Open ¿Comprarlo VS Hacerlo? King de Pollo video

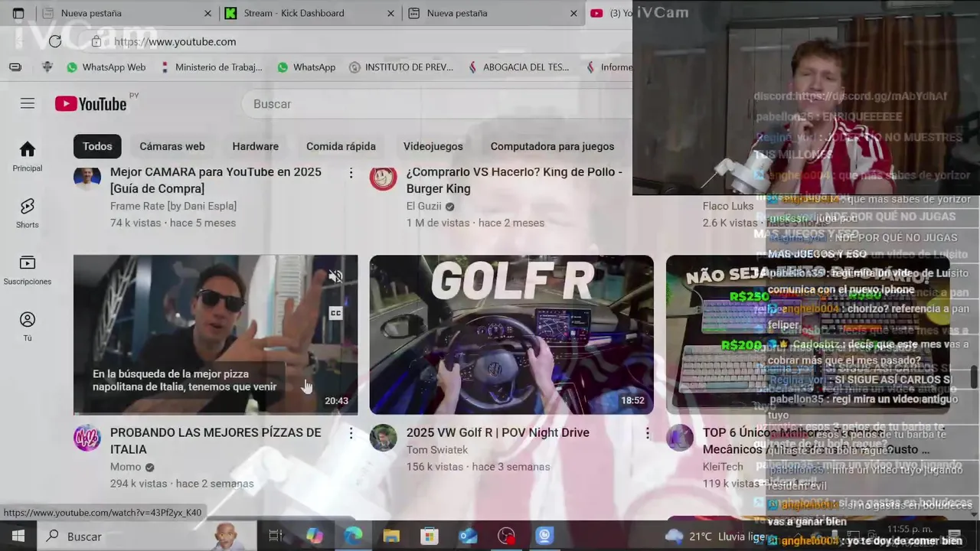[x=514, y=180]
